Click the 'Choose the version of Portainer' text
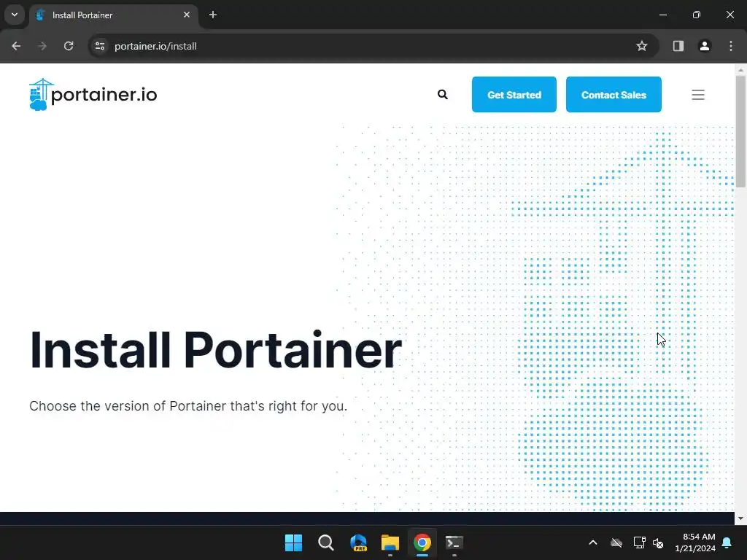 (x=188, y=406)
